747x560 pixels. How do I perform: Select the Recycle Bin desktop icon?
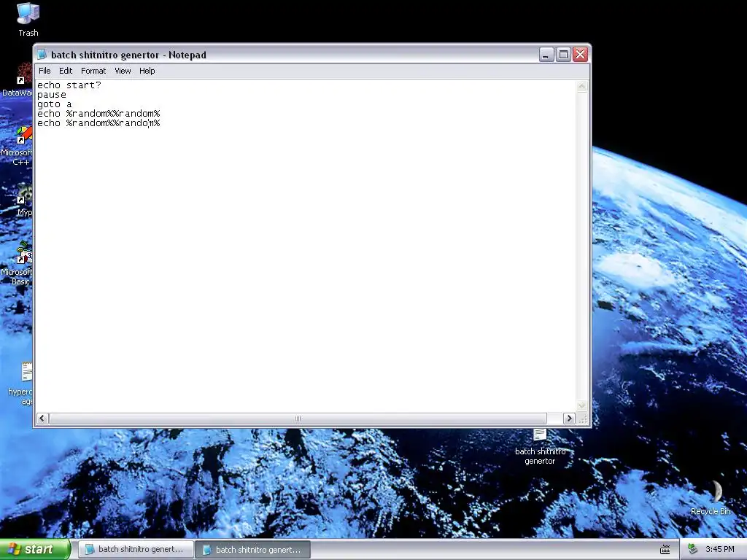click(711, 497)
